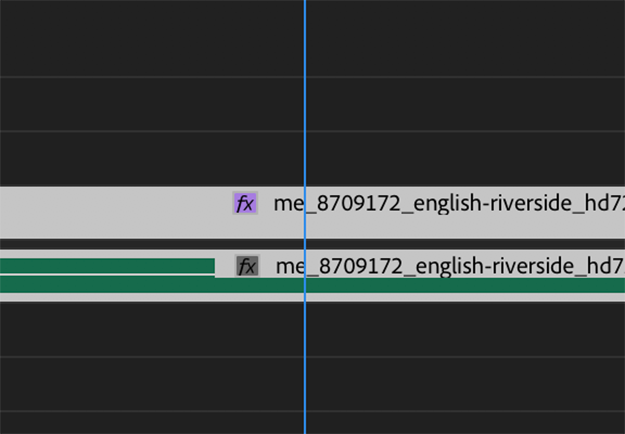Image resolution: width=625 pixels, height=434 pixels.
Task: Click the green waveform strip under audio clip name
Action: click(450, 285)
